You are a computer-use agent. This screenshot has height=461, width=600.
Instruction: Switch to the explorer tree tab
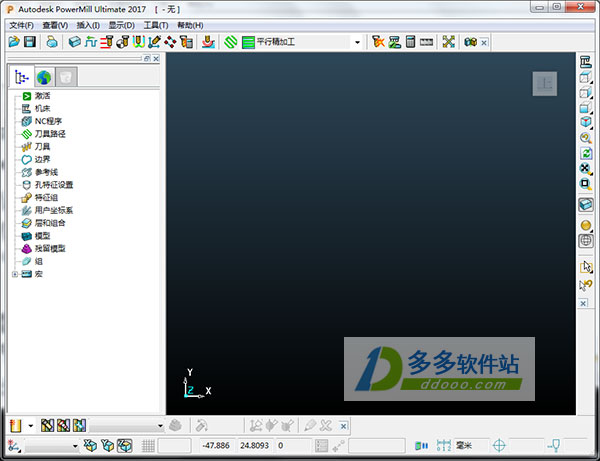(x=21, y=77)
